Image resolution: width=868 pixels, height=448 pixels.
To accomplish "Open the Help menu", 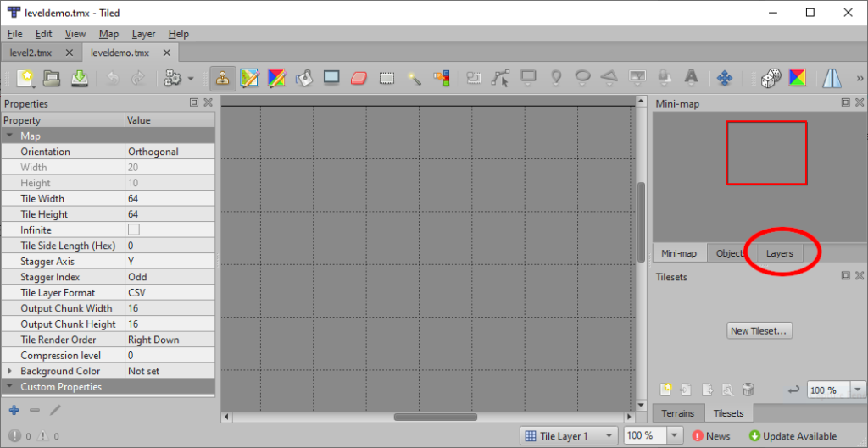I will pos(179,34).
